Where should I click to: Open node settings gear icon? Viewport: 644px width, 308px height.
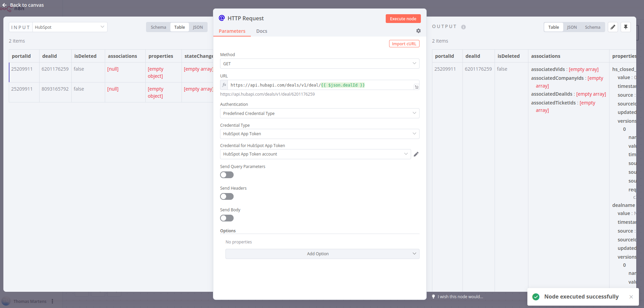419,31
